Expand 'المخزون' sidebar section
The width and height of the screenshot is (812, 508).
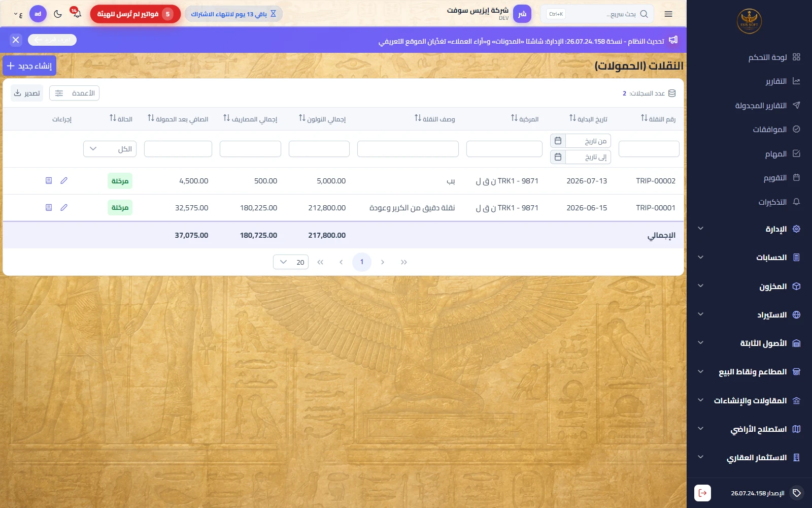click(x=749, y=286)
